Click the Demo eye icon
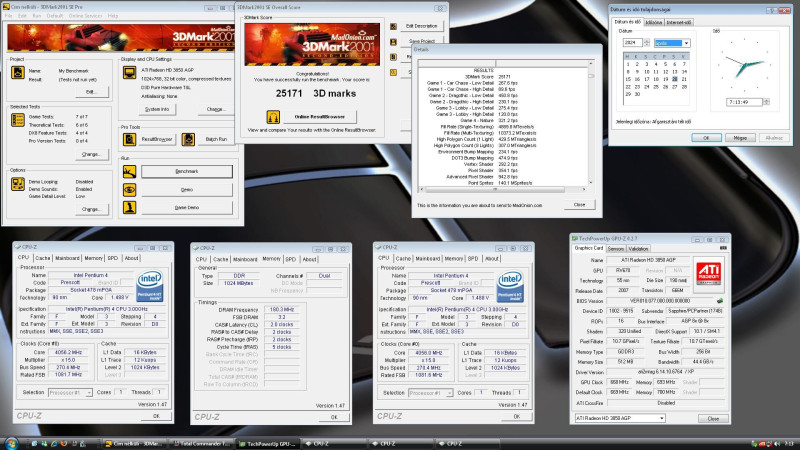This screenshot has width=800, height=450. pos(130,190)
